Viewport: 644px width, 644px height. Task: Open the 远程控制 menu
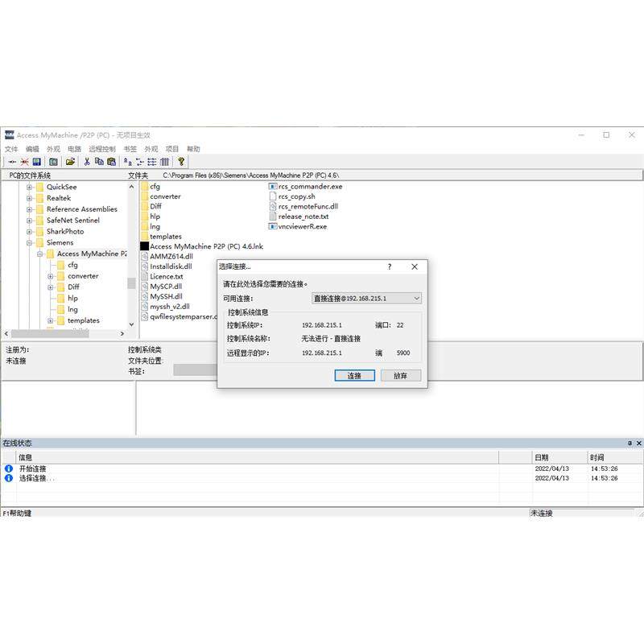point(103,149)
